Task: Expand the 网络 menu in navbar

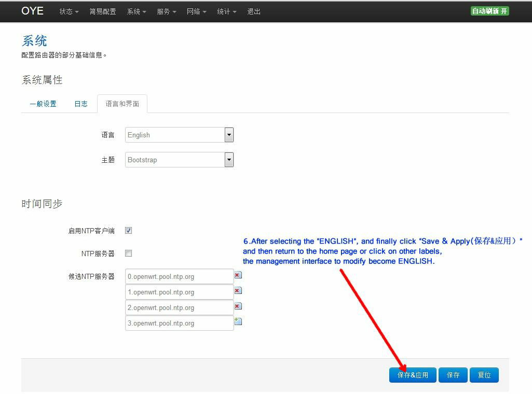Action: coord(196,11)
